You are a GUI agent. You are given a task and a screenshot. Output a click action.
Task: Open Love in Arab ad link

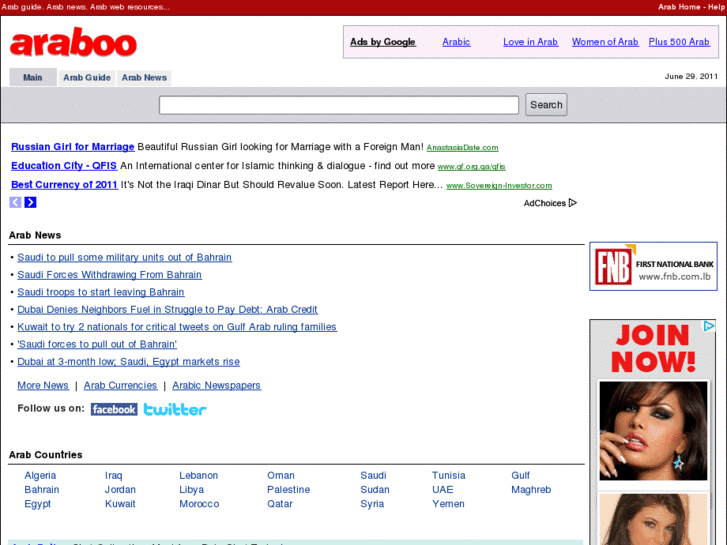530,42
